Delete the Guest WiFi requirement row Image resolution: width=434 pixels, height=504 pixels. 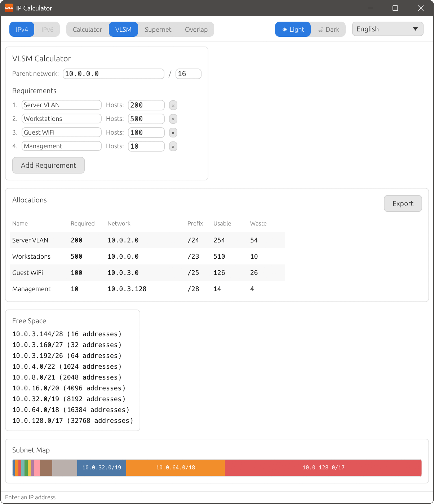pyautogui.click(x=173, y=132)
